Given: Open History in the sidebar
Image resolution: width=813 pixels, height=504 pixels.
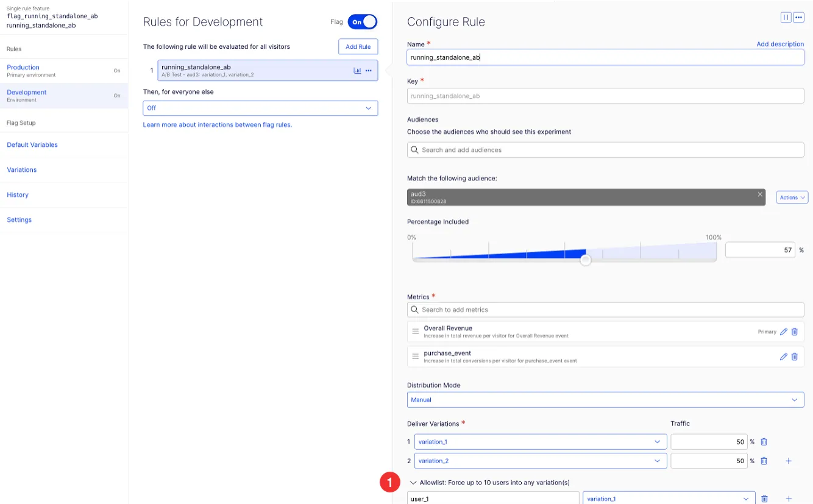Looking at the screenshot, I should pyautogui.click(x=18, y=195).
